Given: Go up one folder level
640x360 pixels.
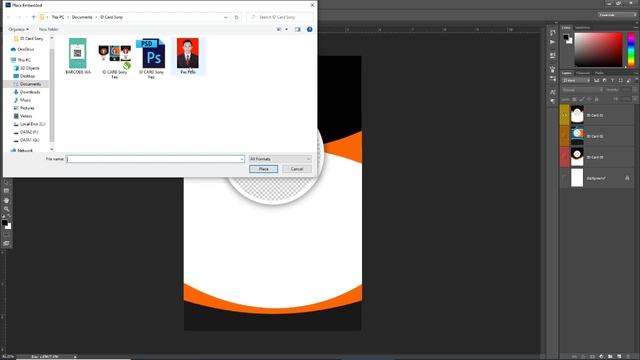Looking at the screenshot, I should tap(33, 17).
